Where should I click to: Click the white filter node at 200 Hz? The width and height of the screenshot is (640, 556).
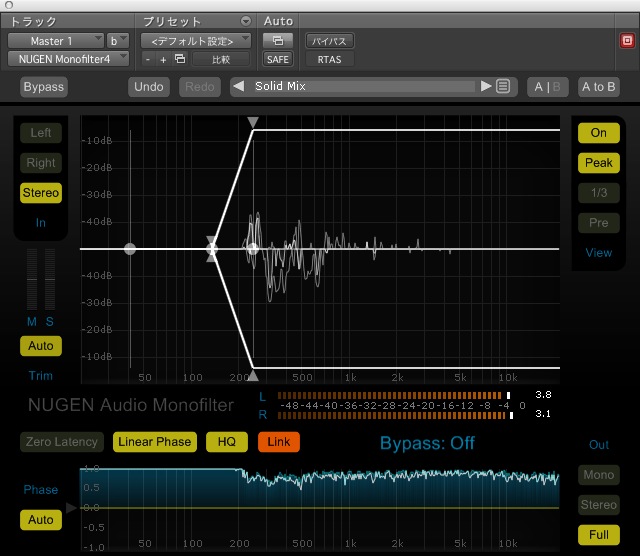point(253,249)
